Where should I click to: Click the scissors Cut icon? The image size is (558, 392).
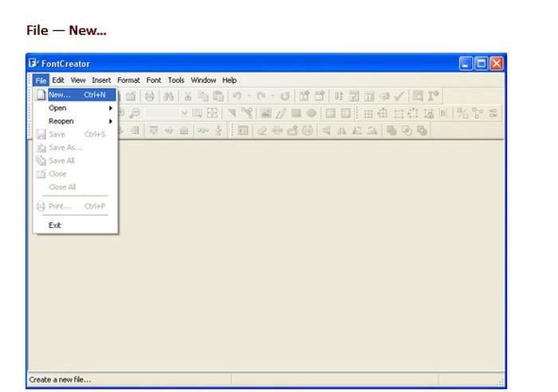[188, 95]
